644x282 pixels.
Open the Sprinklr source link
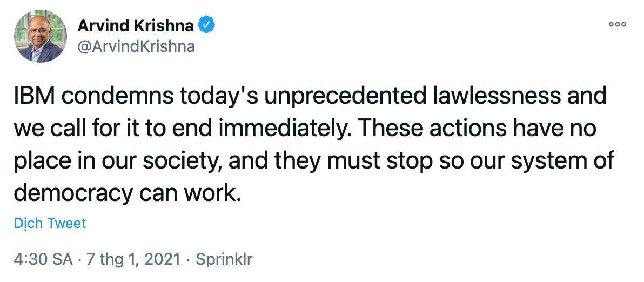pyautogui.click(x=224, y=259)
